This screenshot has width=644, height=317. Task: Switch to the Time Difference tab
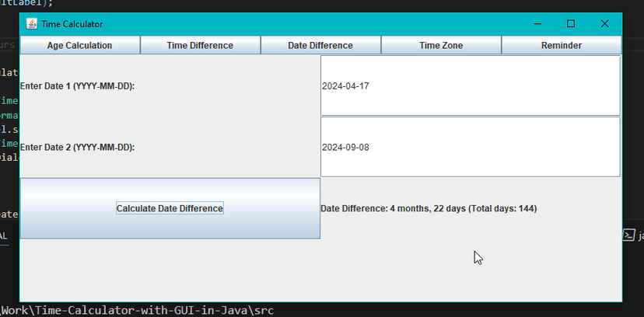(200, 46)
